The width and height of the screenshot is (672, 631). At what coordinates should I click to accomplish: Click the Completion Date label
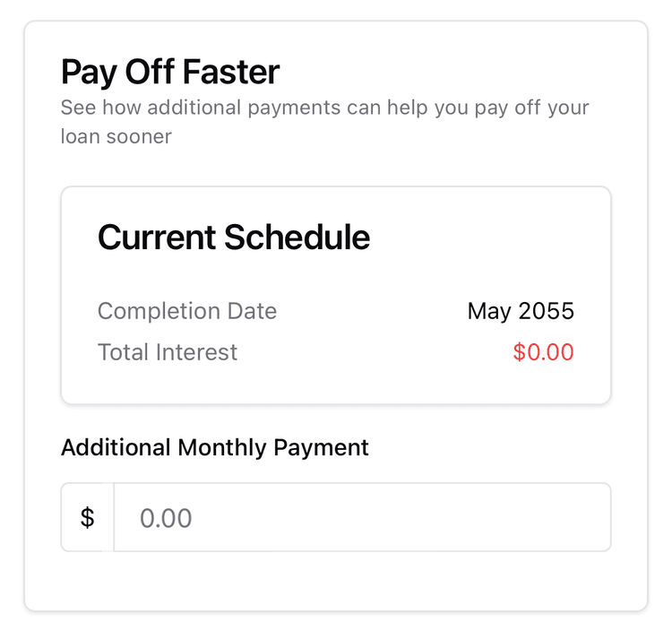tap(187, 311)
